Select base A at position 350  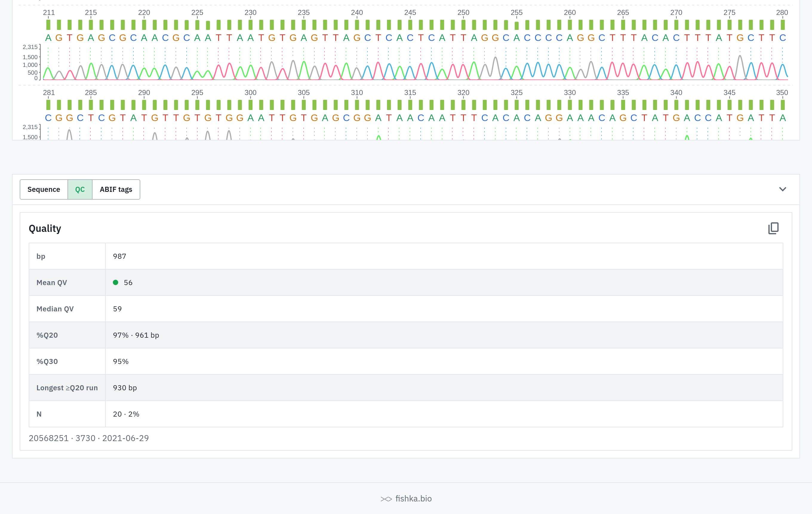tap(783, 118)
